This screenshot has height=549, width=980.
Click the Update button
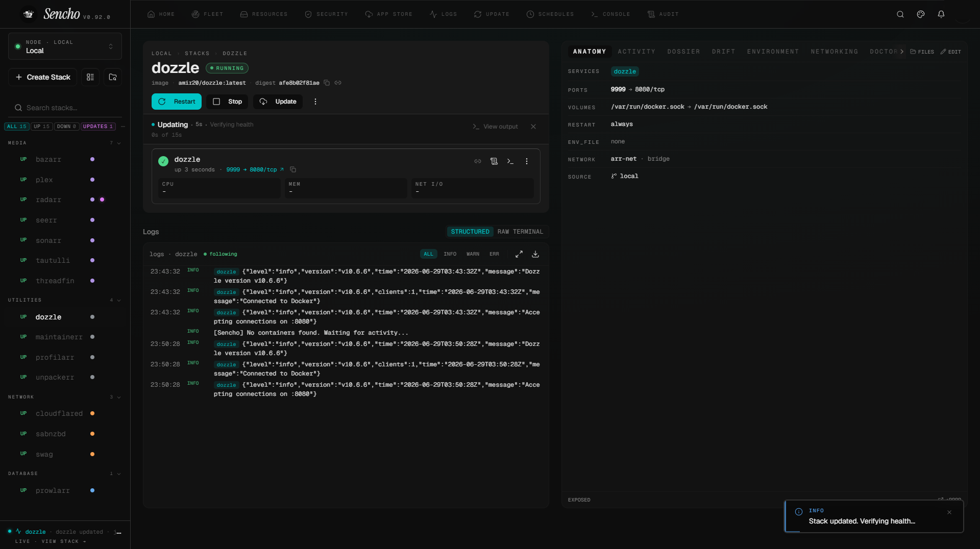pyautogui.click(x=278, y=102)
